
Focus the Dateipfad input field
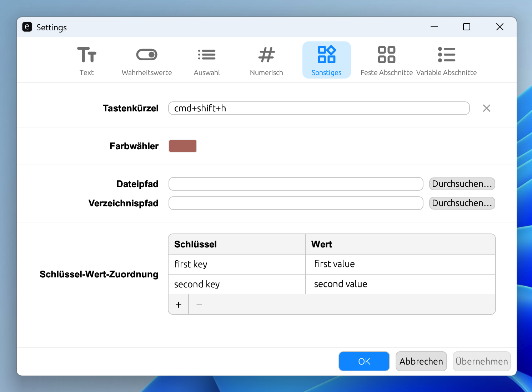296,184
